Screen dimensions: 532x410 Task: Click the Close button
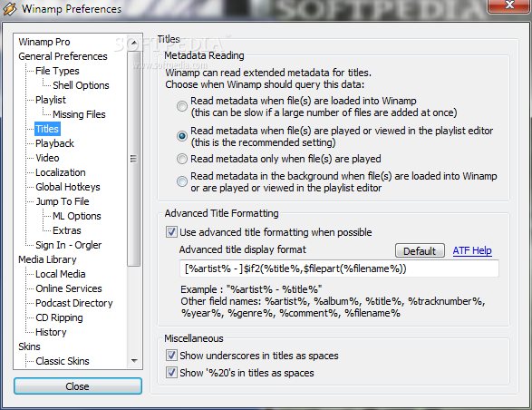coord(78,386)
